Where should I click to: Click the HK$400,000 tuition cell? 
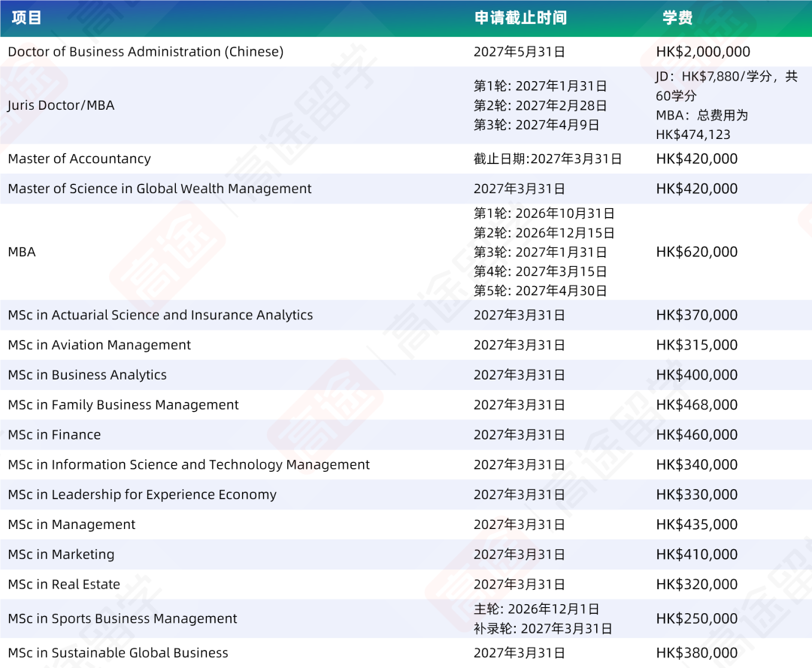[x=696, y=375]
